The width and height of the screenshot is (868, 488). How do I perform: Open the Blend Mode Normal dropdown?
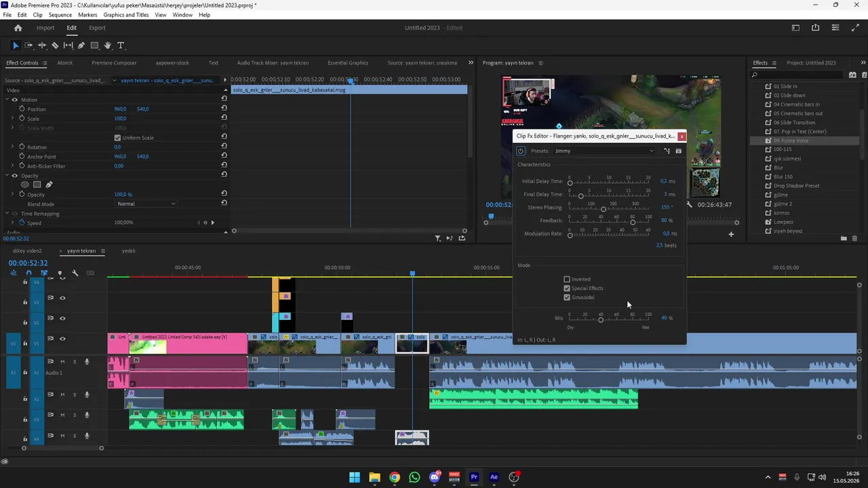click(146, 204)
